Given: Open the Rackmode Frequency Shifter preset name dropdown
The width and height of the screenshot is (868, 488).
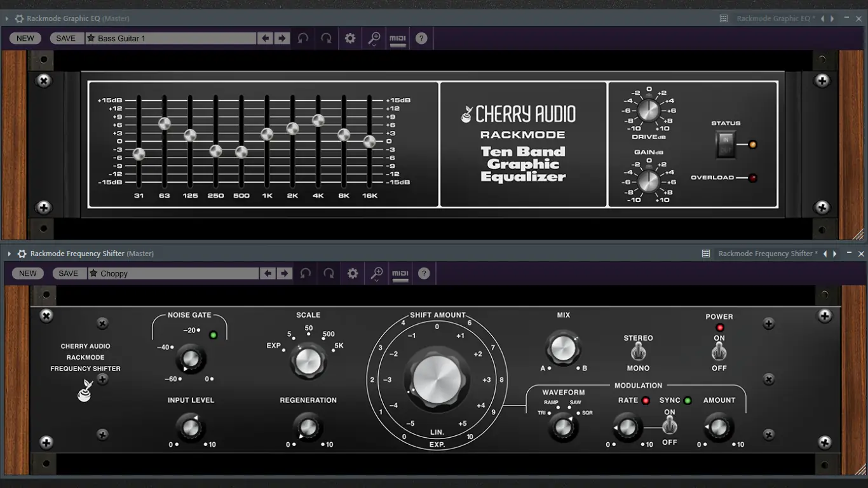Looking at the screenshot, I should pos(768,254).
